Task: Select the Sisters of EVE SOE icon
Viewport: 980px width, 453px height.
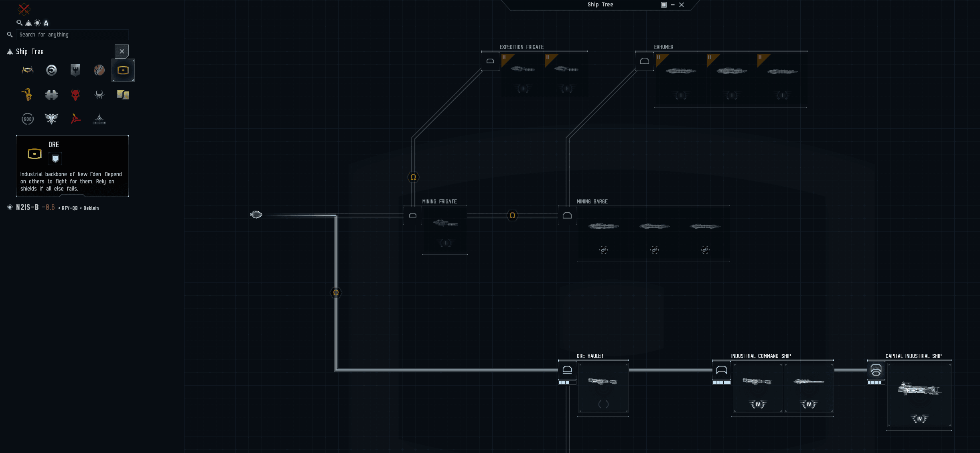Action: [27, 119]
